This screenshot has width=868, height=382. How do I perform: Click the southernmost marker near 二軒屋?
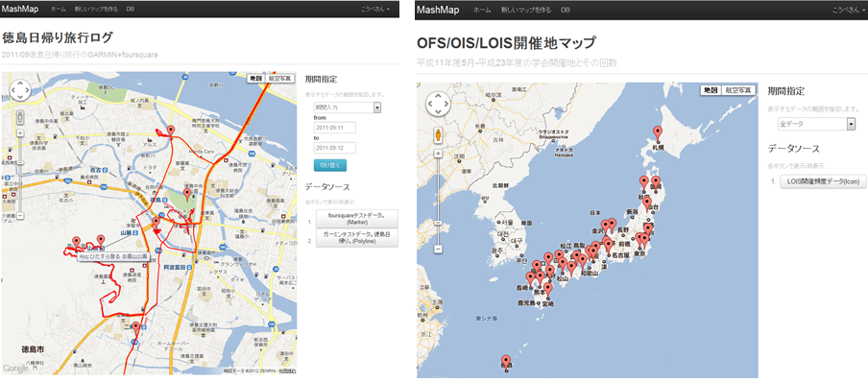tap(135, 327)
